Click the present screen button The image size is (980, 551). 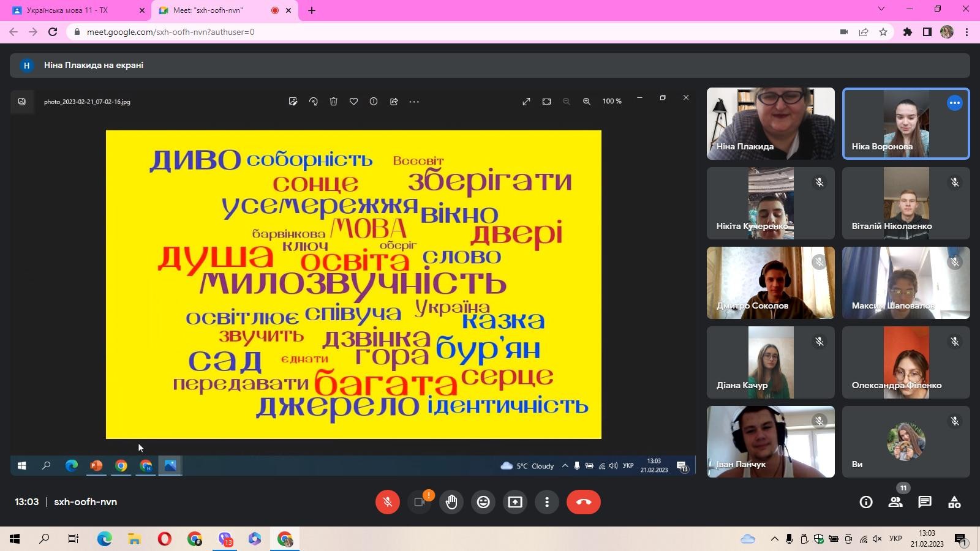pyautogui.click(x=515, y=502)
